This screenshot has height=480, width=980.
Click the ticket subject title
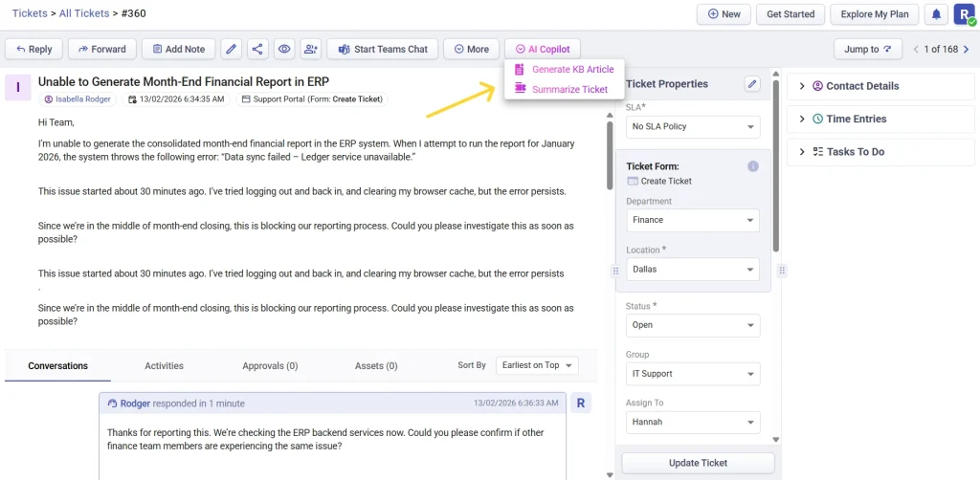point(184,82)
